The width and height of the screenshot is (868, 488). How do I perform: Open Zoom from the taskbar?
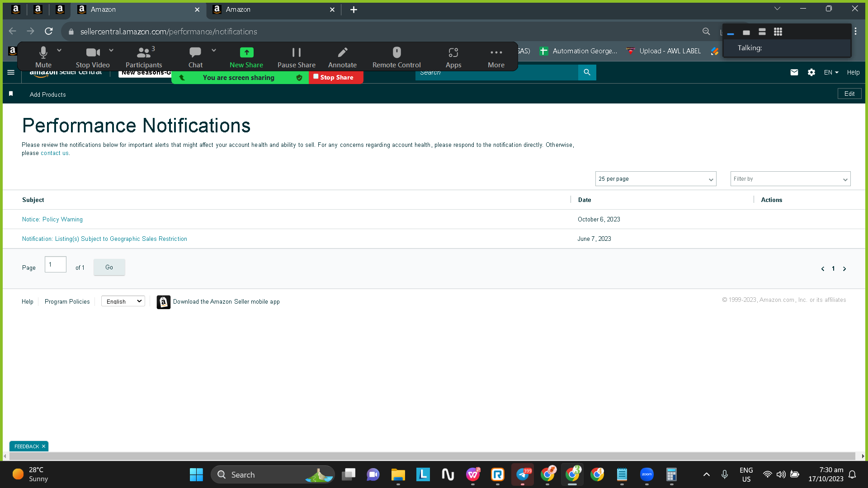(x=647, y=475)
